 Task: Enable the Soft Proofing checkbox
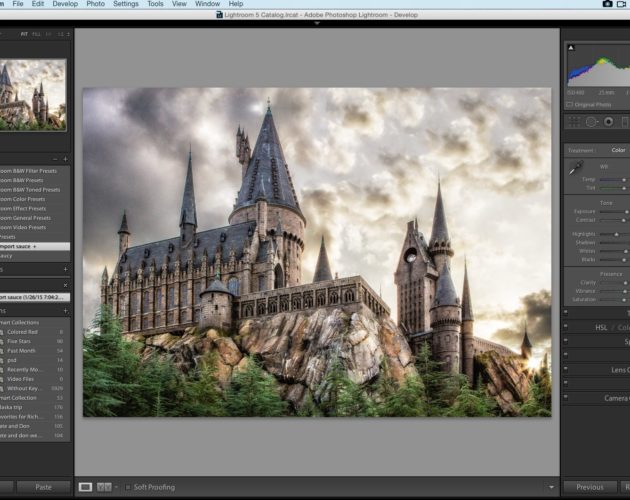pos(128,487)
